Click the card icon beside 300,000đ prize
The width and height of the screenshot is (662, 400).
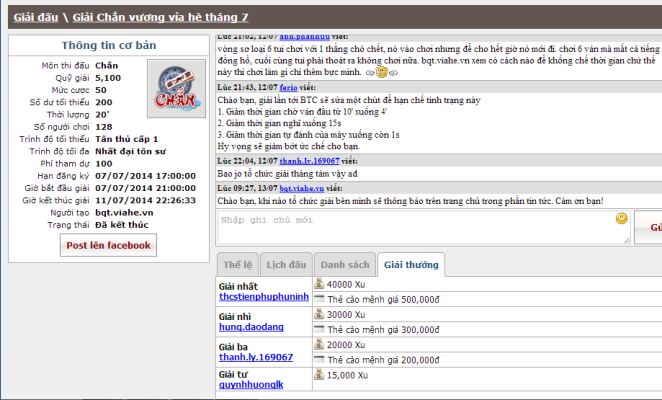coord(319,328)
